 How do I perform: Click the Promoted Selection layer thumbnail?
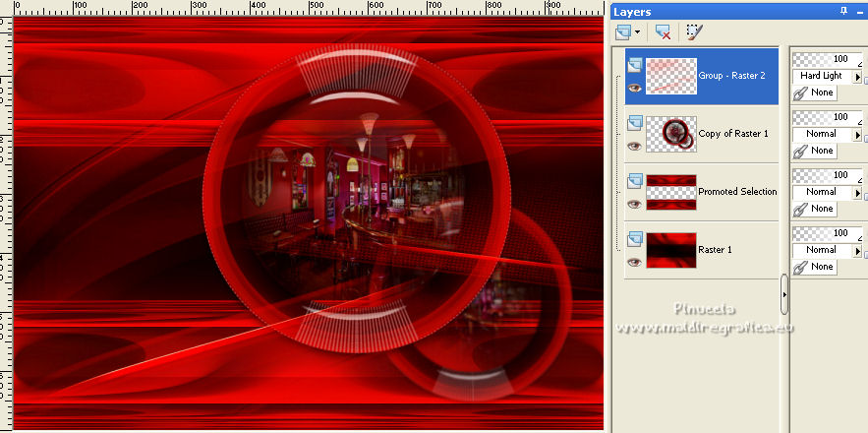[671, 192]
